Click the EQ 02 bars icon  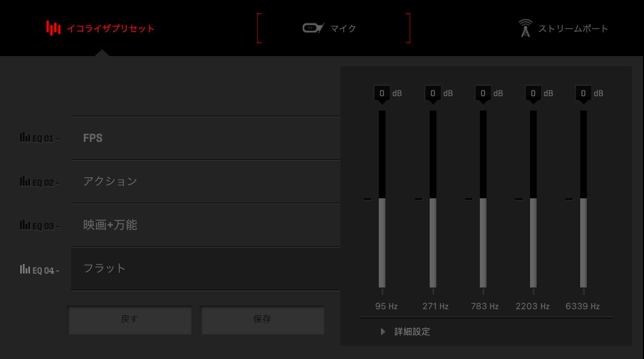(25, 181)
